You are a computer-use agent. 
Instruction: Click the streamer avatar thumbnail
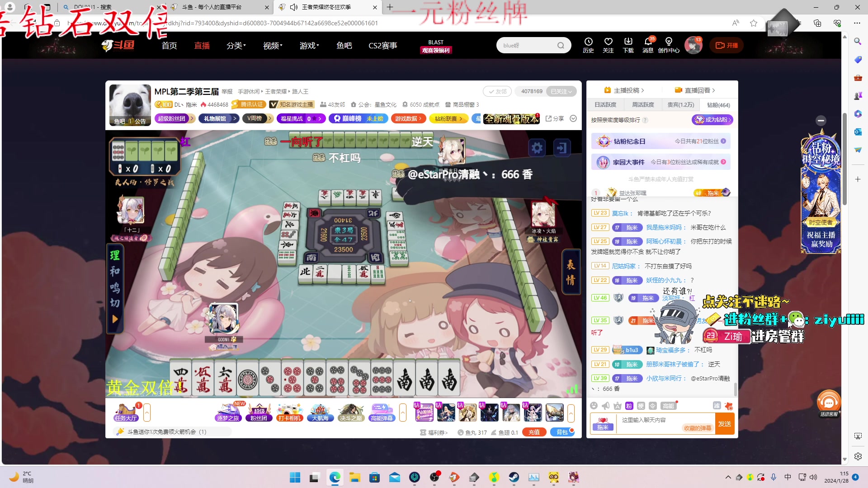tap(130, 105)
